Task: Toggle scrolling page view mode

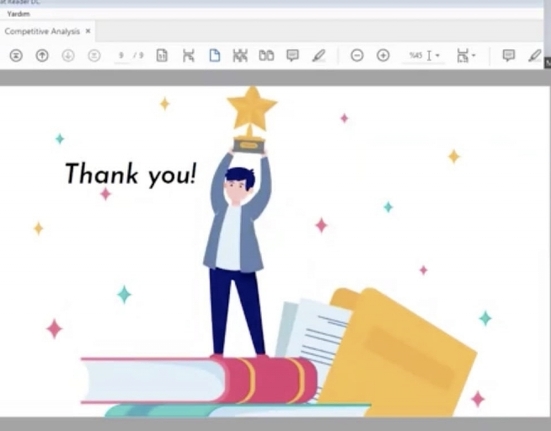Action: coord(240,55)
